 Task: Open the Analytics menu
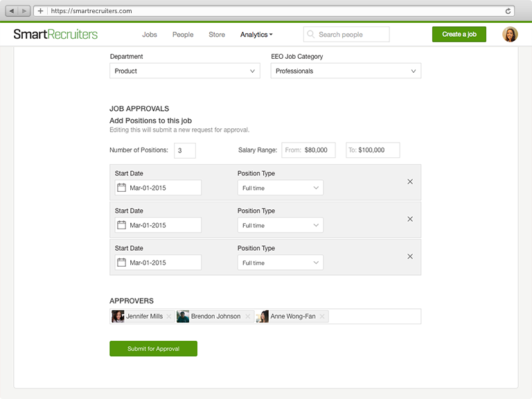coord(256,35)
